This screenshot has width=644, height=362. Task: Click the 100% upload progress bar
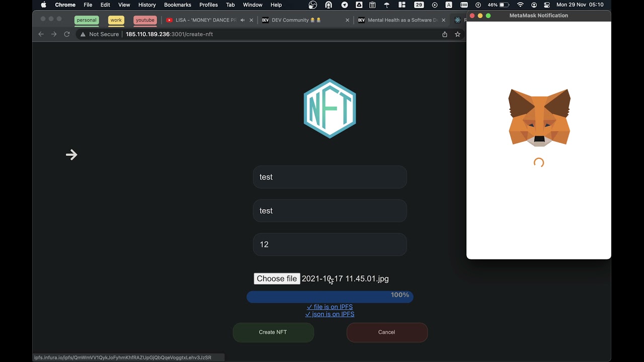[x=330, y=297]
